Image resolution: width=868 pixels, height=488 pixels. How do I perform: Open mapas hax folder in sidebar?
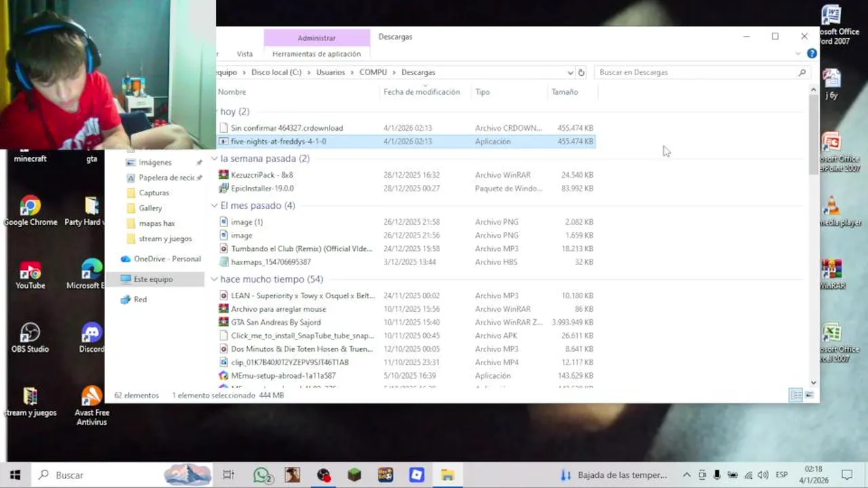[x=157, y=224]
